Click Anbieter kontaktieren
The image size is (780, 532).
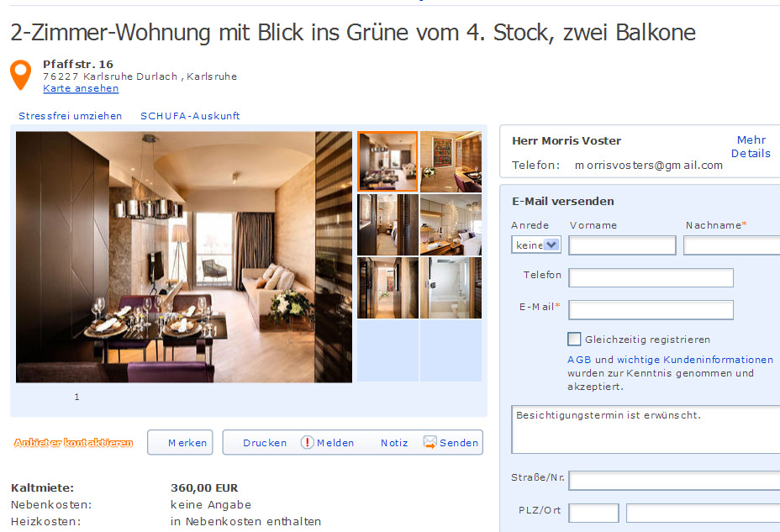(x=74, y=443)
